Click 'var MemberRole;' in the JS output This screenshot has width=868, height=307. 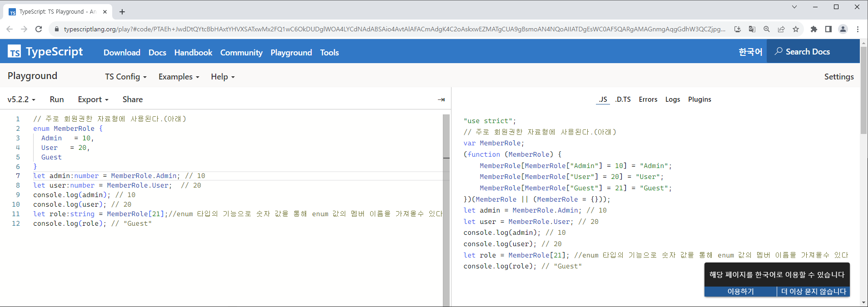click(x=494, y=143)
